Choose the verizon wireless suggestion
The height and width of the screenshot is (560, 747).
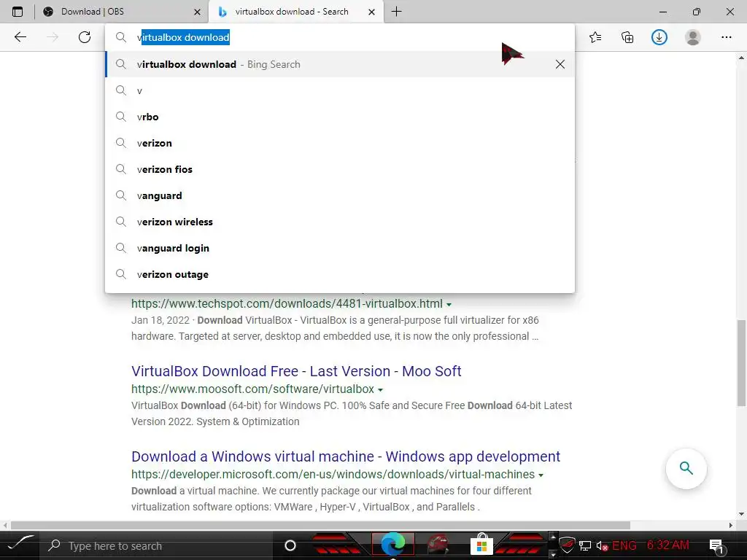pos(340,222)
